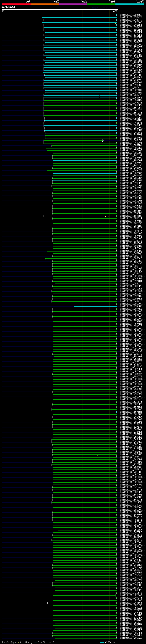
Task: Select the label UniRef100_A7RJH6
Action: [x=131, y=180]
